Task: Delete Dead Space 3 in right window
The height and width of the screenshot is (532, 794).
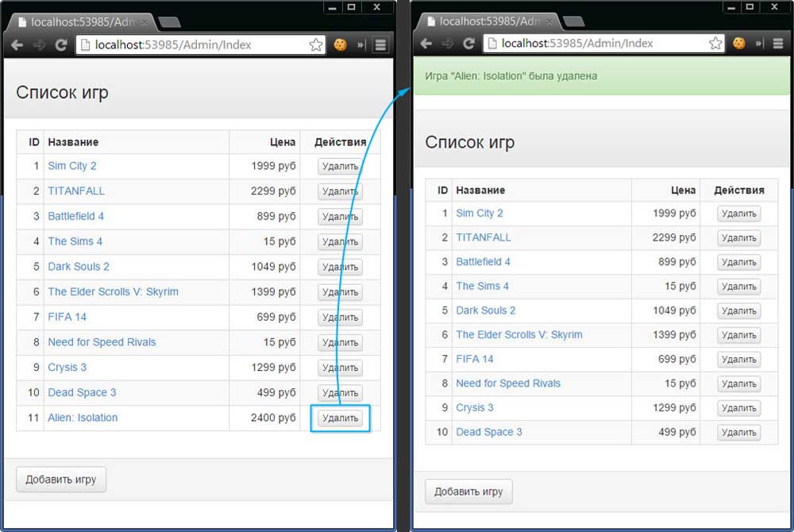Action: (738, 432)
